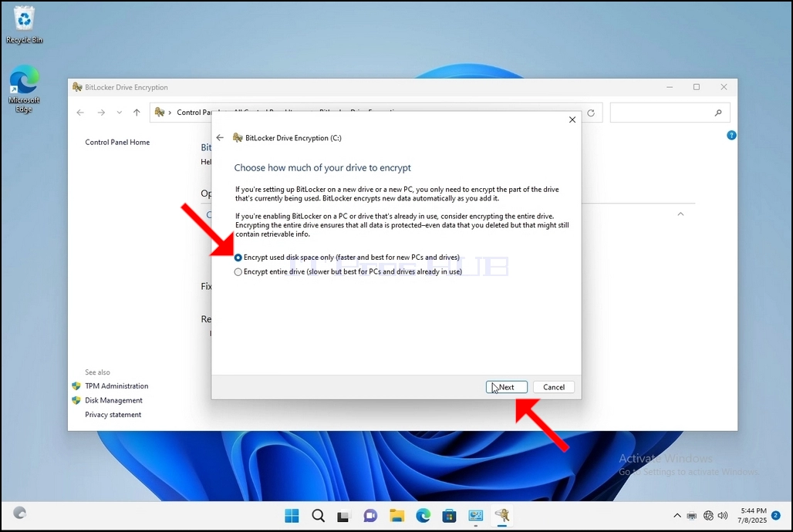
Task: Go back in the BitLocker wizard
Action: click(220, 137)
